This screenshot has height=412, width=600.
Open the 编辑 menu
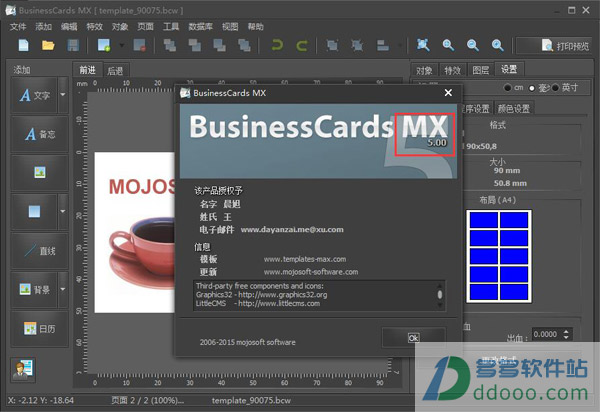[69, 27]
